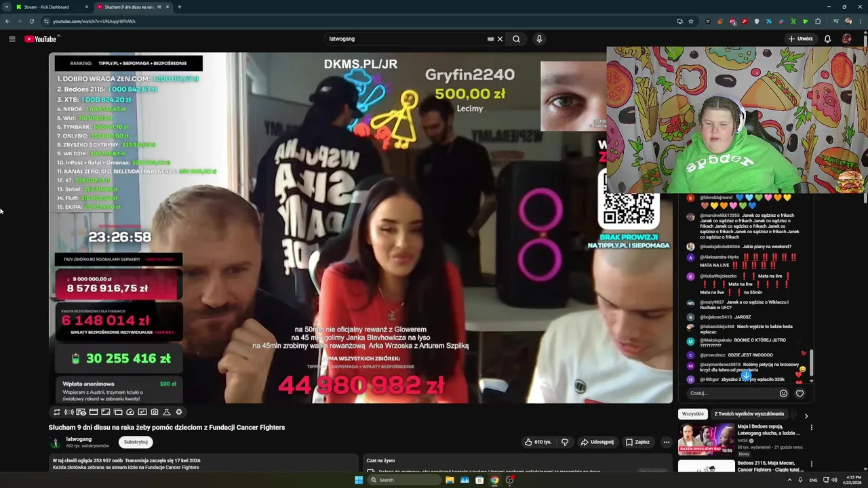868x488 pixels.
Task: Start voice search with the microphone
Action: [x=539, y=39]
